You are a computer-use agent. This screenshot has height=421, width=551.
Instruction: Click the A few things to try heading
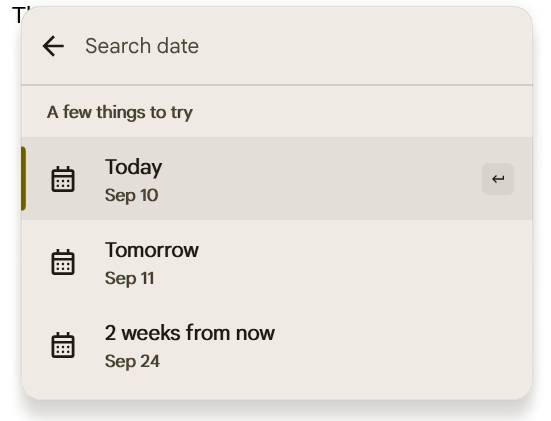tap(120, 112)
